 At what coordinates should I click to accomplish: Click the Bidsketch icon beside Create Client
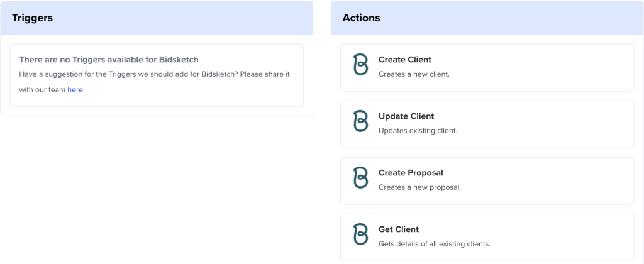click(x=360, y=65)
